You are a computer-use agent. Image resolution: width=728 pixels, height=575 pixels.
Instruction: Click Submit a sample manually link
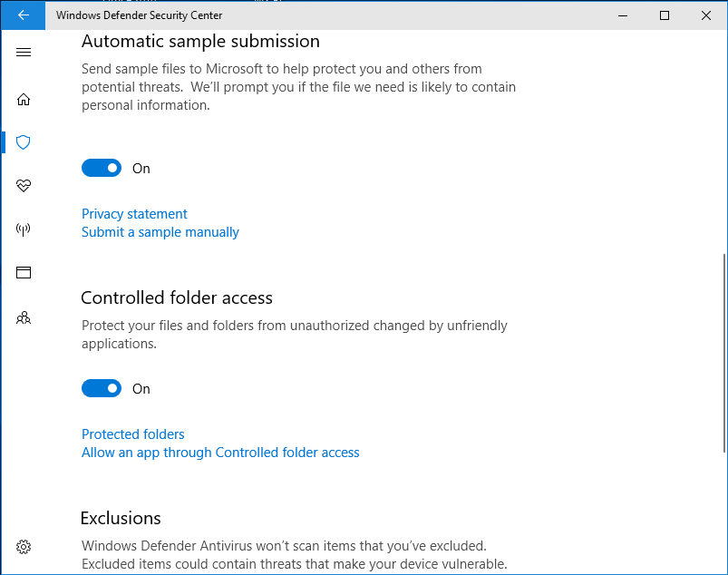click(x=160, y=232)
